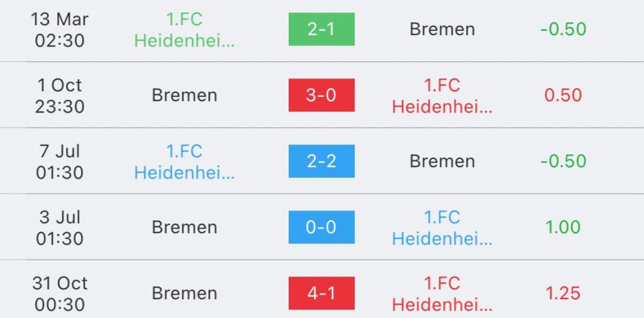Screen dimensions: 644x318
Task: Click Bremen in the 13 Mar match
Action: pyautogui.click(x=442, y=30)
